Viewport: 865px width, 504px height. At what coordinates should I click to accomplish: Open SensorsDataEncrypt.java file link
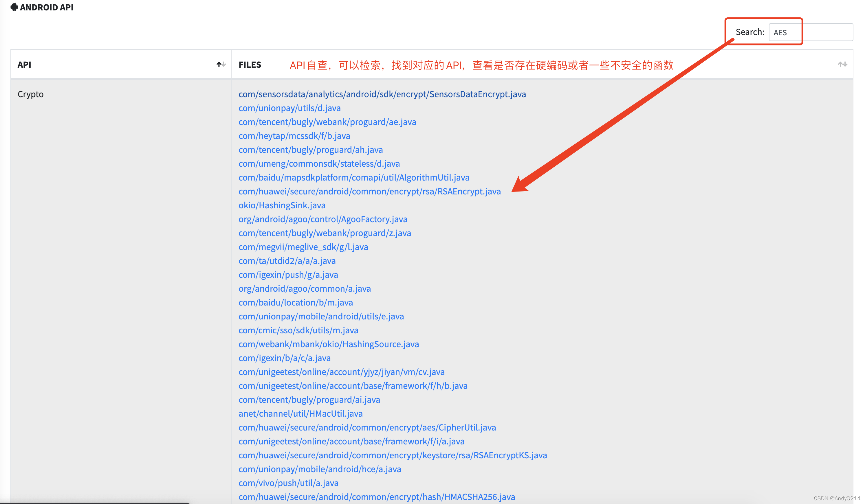(382, 94)
